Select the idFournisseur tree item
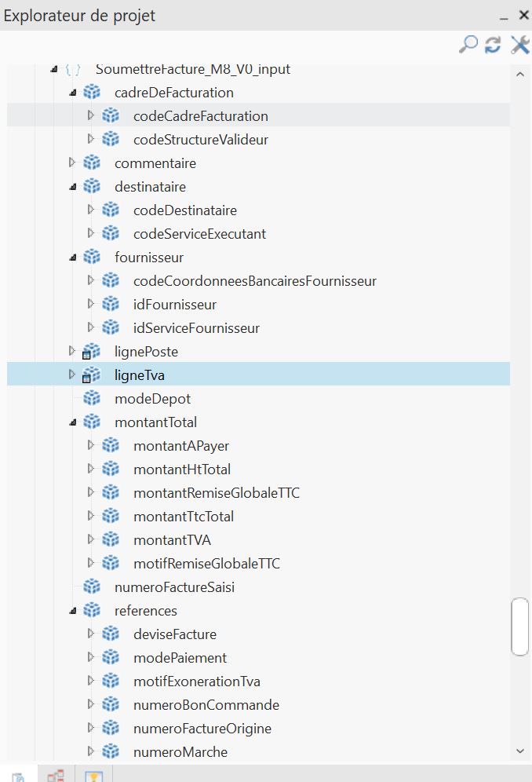Image resolution: width=532 pixels, height=782 pixels. pos(175,305)
